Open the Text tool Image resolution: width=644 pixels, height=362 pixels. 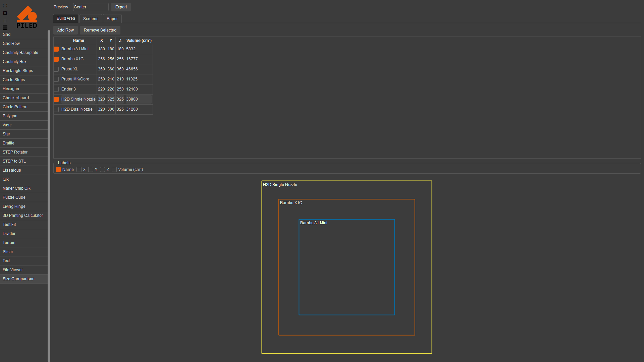point(24,261)
